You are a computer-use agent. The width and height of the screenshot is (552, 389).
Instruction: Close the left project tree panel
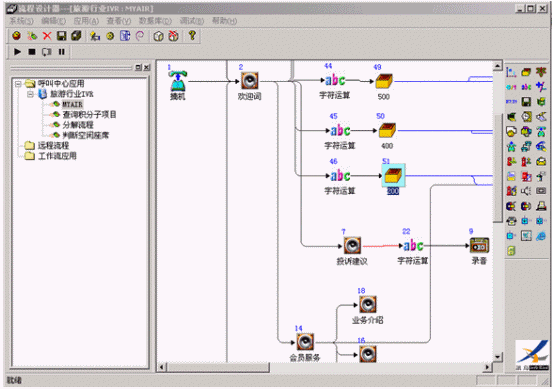coord(147,67)
